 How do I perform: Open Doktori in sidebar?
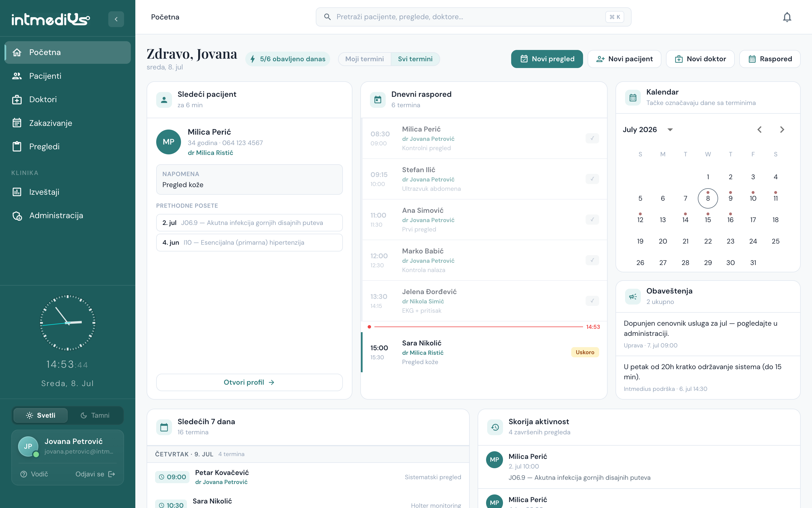(x=68, y=99)
